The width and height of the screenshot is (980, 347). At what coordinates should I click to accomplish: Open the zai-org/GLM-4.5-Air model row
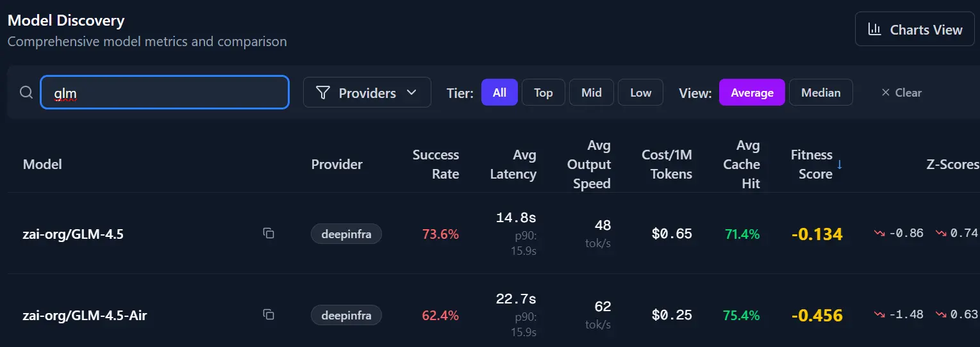click(85, 315)
